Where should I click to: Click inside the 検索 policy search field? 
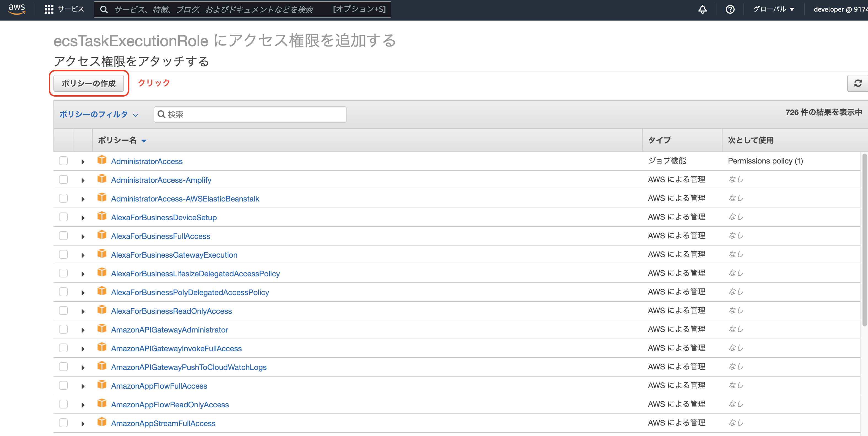(249, 115)
